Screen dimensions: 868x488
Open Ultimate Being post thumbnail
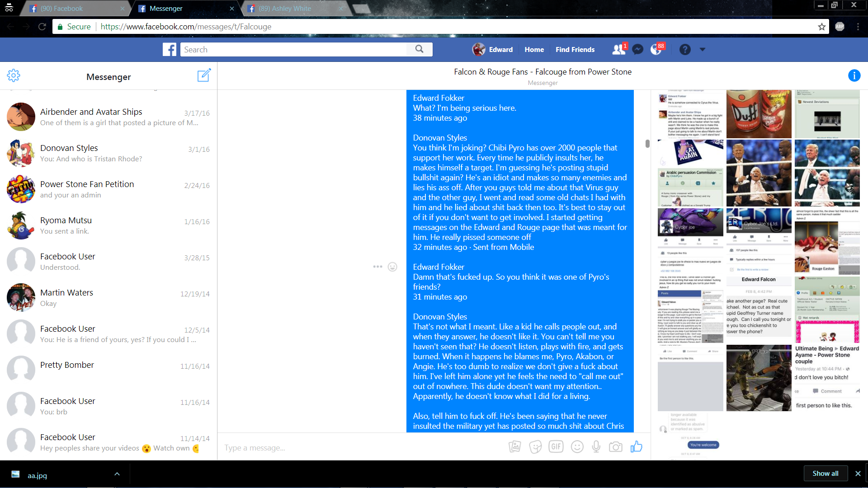(827, 378)
